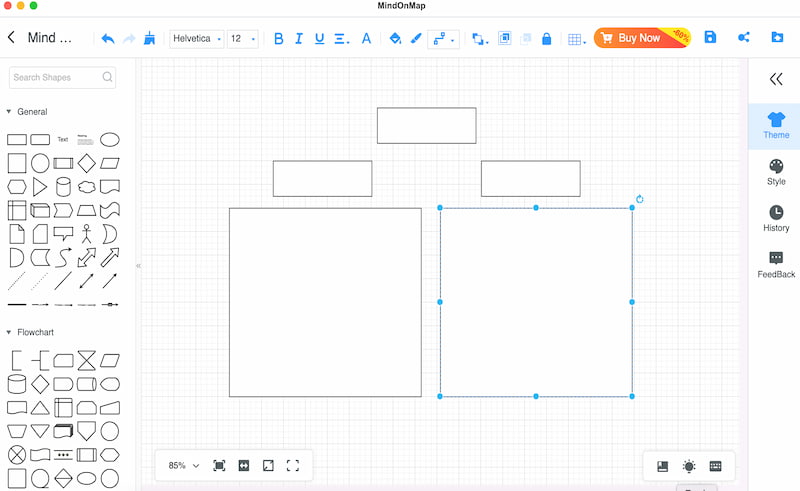
Task: Open the insert table dropdown
Action: 577,39
